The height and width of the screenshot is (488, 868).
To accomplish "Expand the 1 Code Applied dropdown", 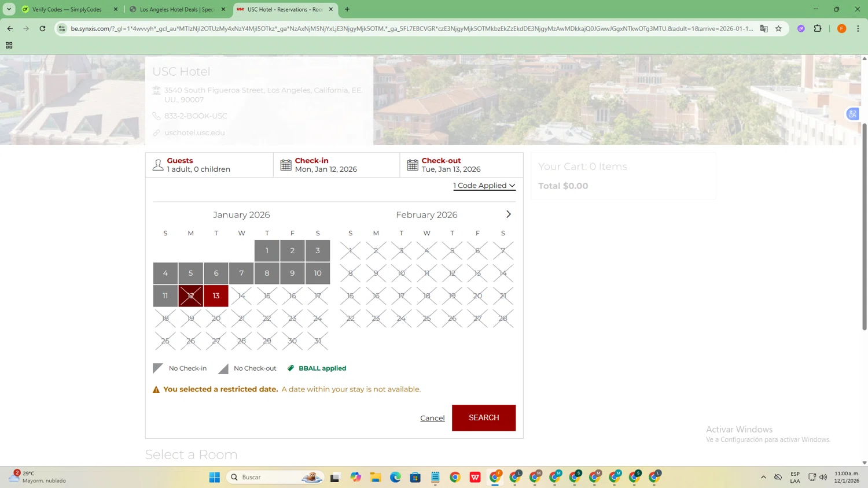I will click(x=484, y=186).
